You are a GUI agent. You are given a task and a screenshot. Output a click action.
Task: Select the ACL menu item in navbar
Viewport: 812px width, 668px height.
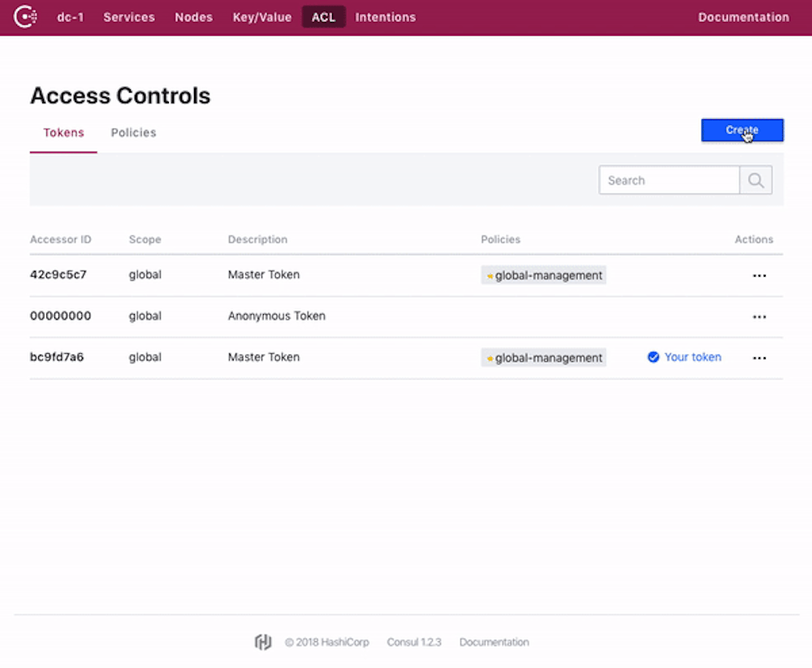(323, 16)
